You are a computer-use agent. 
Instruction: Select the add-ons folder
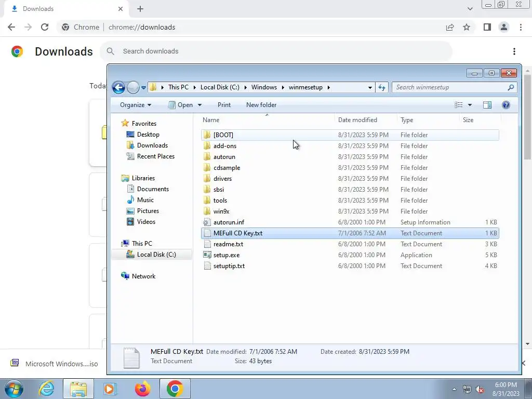pos(350,146)
